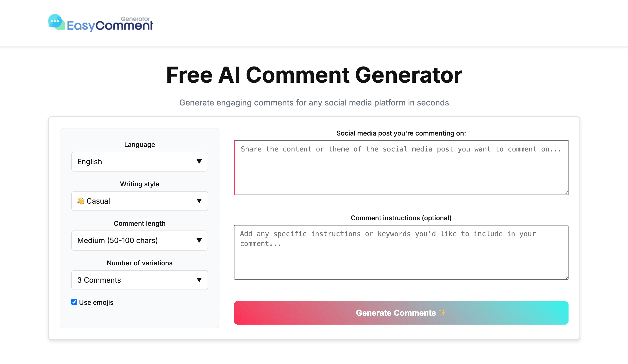Click the comment instructions textarea resize handle
The image size is (628, 364).
tap(566, 277)
